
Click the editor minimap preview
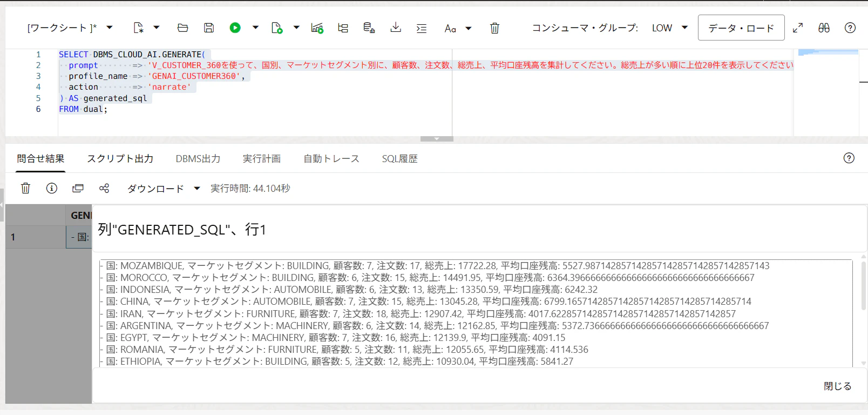coord(828,52)
